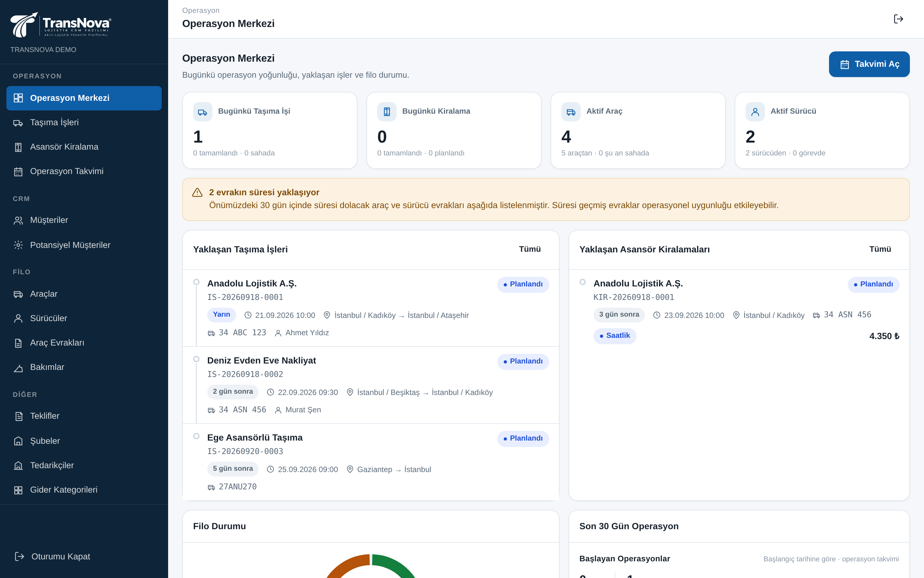The height and width of the screenshot is (578, 924).
Task: Click the people icon beside Müşteriler
Action: click(18, 221)
